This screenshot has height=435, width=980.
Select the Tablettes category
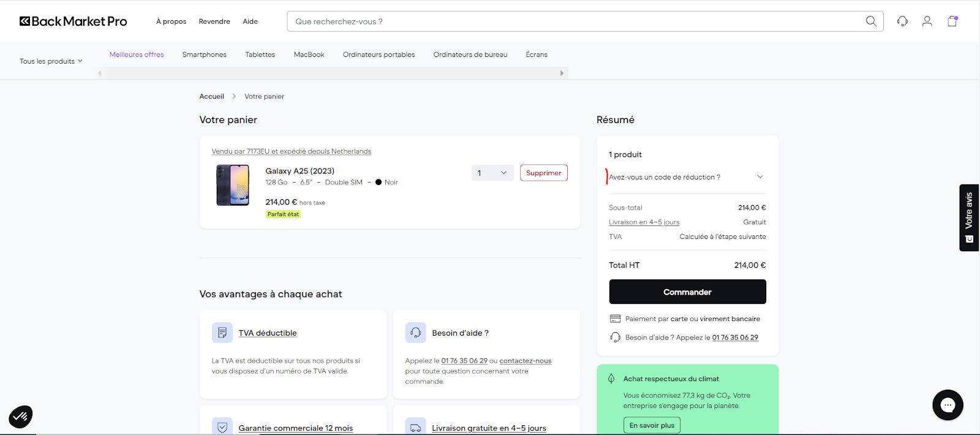pyautogui.click(x=260, y=55)
